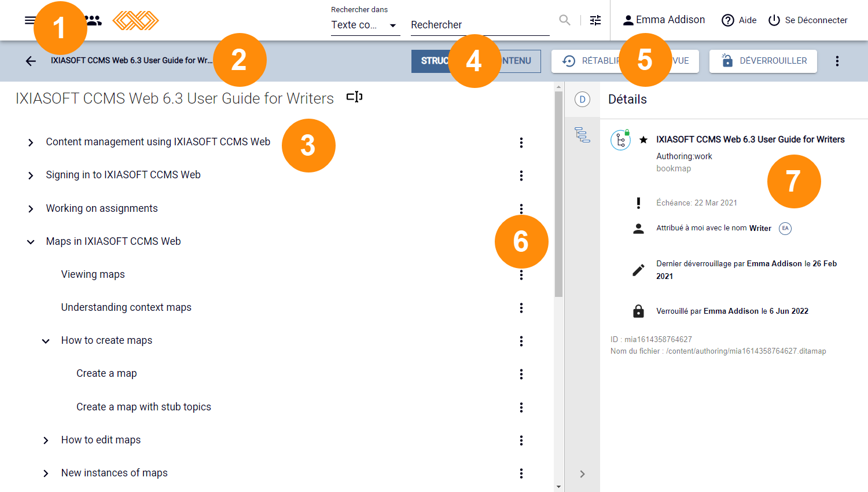Open options menu for How to edit maps
The width and height of the screenshot is (868, 492).
(x=521, y=440)
